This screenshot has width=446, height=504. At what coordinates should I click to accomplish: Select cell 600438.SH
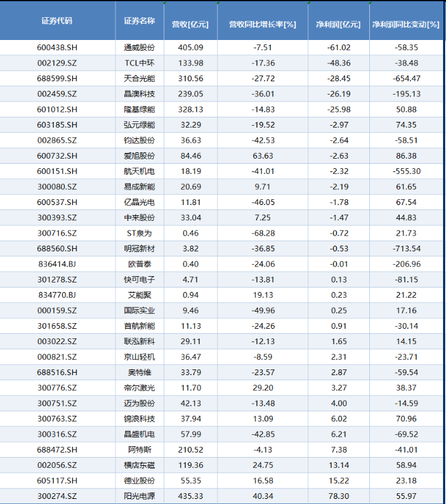(57, 48)
